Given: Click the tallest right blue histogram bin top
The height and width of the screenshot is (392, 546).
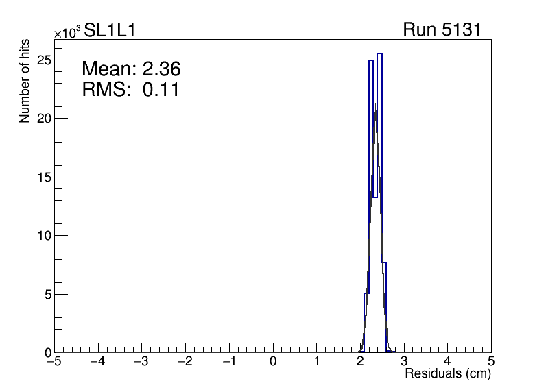Looking at the screenshot, I should [379, 53].
